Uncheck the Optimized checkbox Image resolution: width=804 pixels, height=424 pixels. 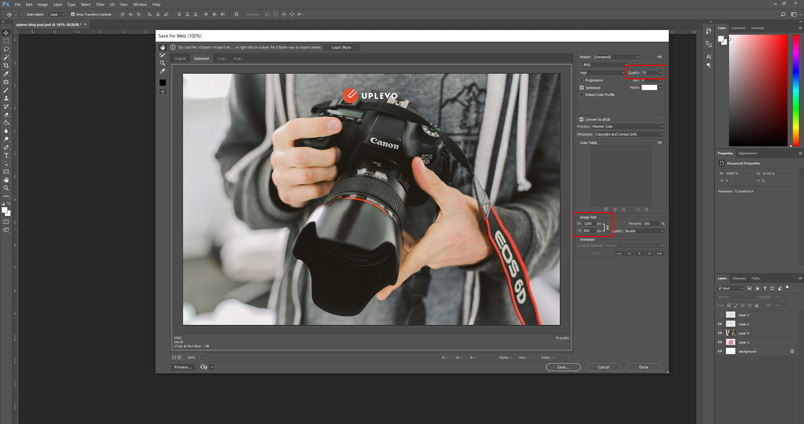click(581, 88)
